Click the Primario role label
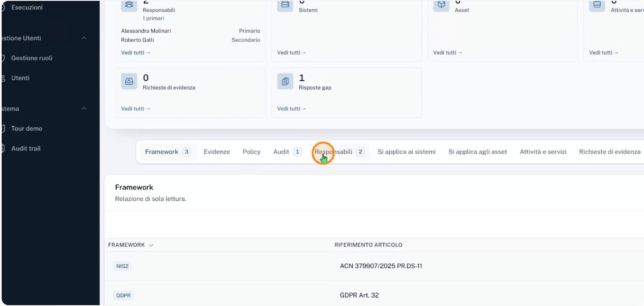The height and width of the screenshot is (306, 644). [250, 31]
